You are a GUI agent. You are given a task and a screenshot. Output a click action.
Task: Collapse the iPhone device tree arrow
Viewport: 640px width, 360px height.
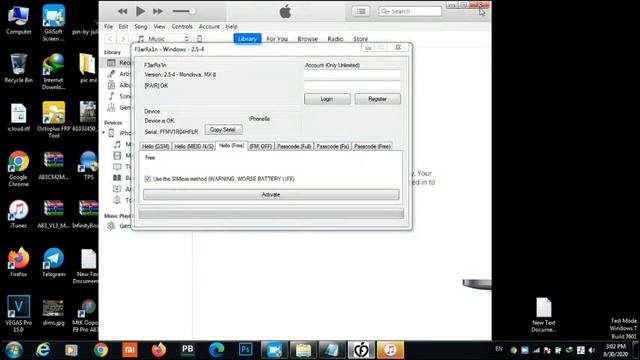104,133
